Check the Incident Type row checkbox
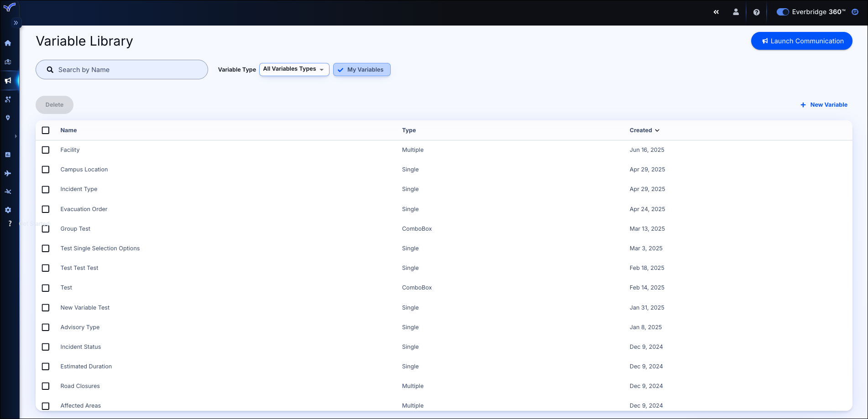Viewport: 868px width, 419px height. click(46, 189)
